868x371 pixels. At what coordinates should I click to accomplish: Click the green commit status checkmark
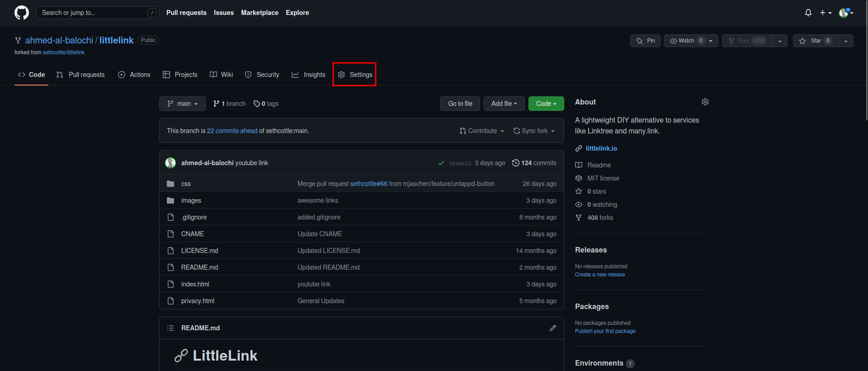click(x=441, y=163)
